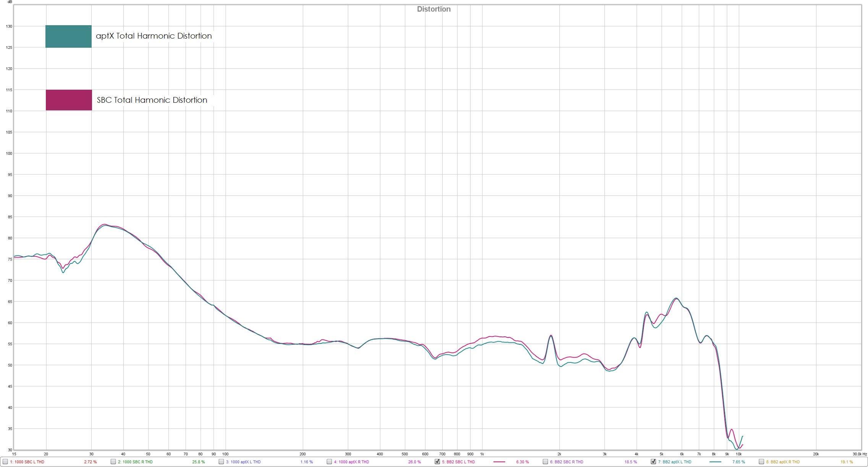Tick the 4: 1000 aptX R THD checkbox
Screen dimensions: 868x467
329,462
